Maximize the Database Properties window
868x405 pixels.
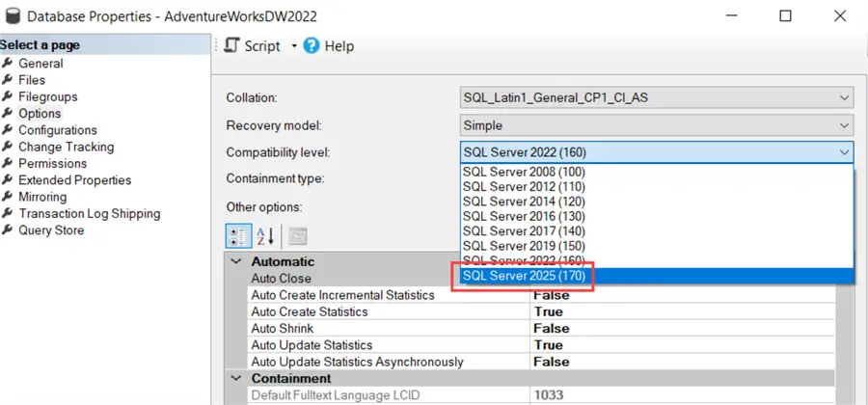(x=785, y=16)
